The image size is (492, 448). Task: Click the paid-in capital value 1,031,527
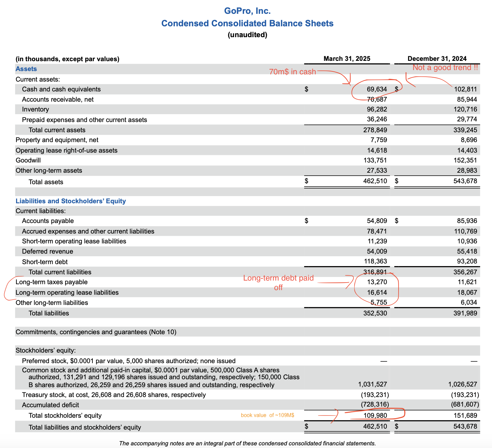point(373,384)
